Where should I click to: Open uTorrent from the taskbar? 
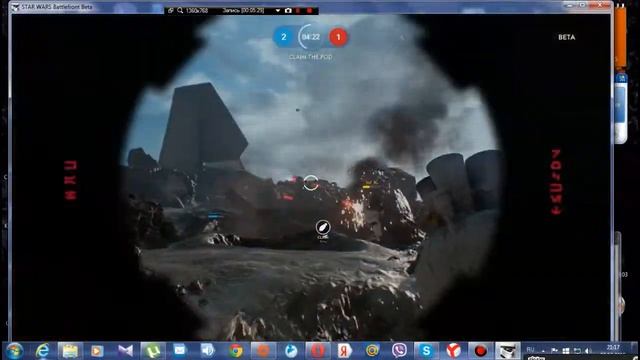[x=153, y=351]
